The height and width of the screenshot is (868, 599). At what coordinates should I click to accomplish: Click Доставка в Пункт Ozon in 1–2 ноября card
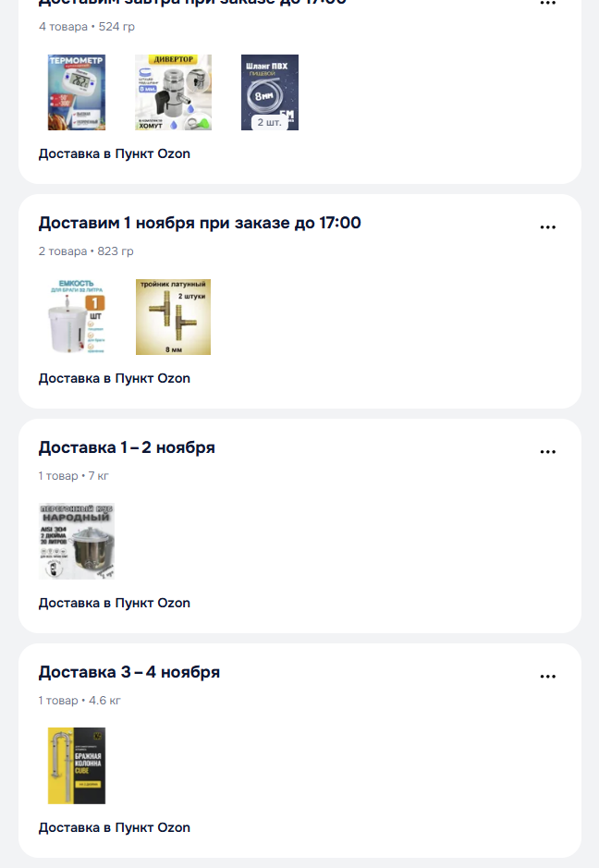(x=114, y=604)
